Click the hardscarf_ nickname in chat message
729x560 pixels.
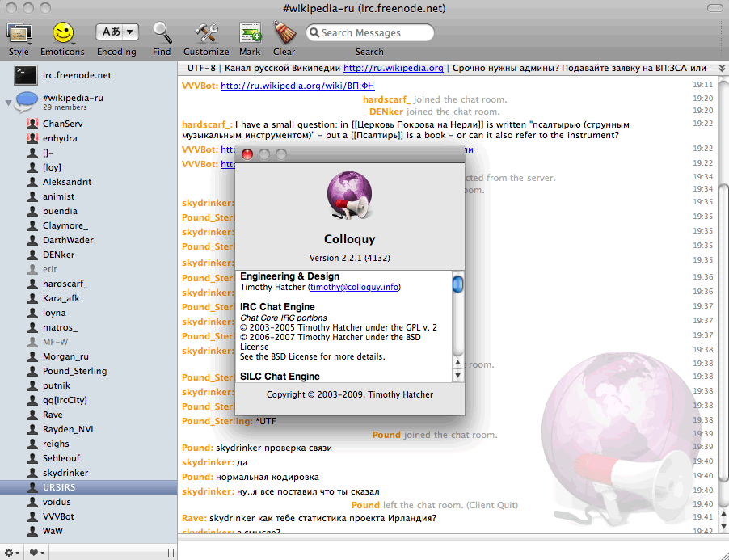point(207,124)
